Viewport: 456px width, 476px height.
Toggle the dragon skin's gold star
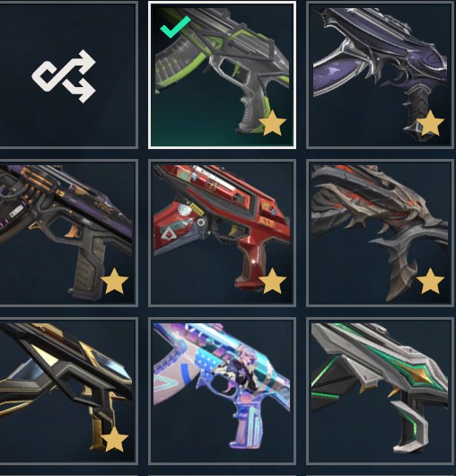431,281
